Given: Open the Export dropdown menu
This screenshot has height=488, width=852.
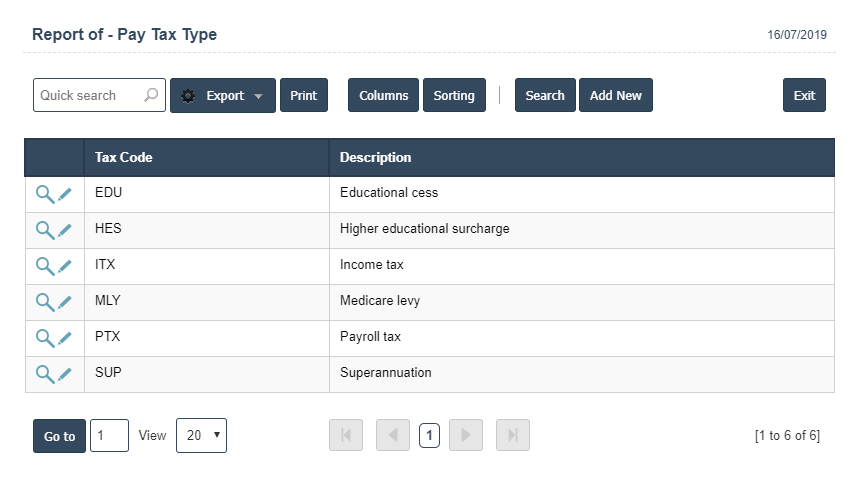Looking at the screenshot, I should [x=222, y=96].
